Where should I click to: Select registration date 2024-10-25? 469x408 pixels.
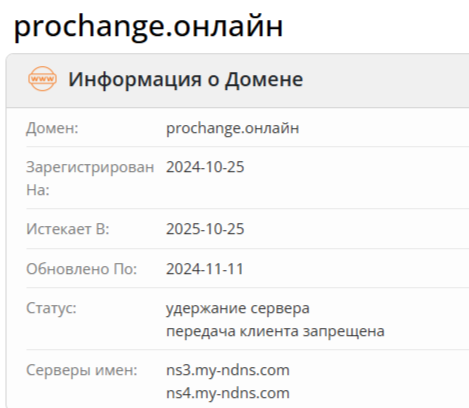coord(205,167)
